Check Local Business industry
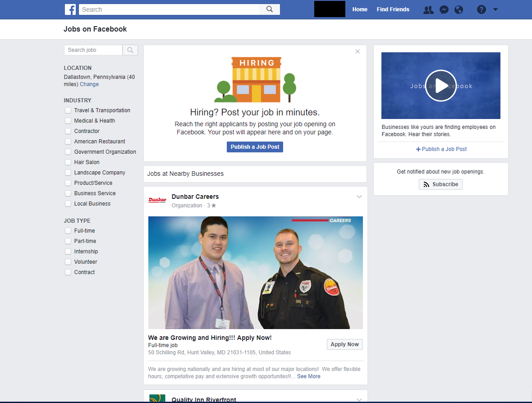The height and width of the screenshot is (403, 532). click(68, 204)
